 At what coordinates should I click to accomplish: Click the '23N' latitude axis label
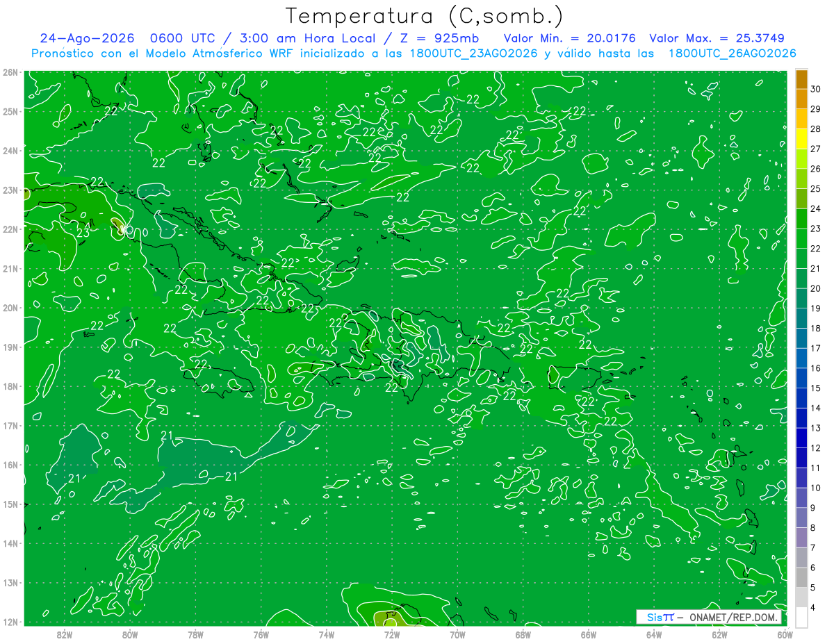[x=10, y=190]
